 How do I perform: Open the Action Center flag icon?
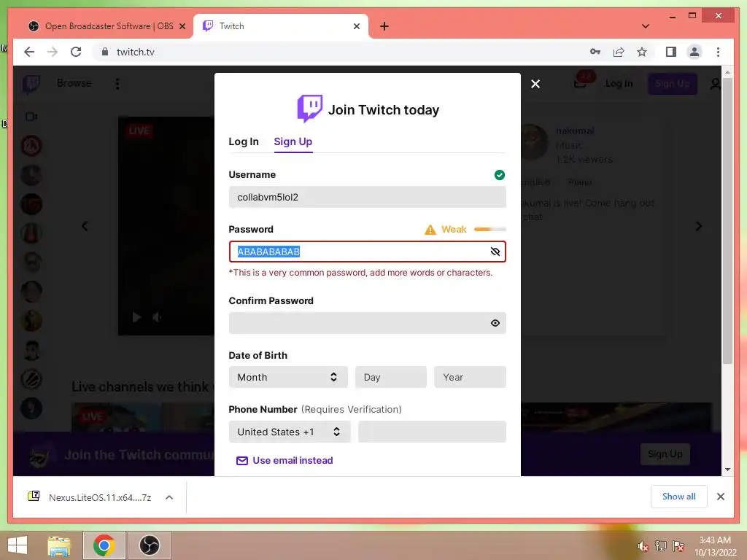(x=678, y=546)
